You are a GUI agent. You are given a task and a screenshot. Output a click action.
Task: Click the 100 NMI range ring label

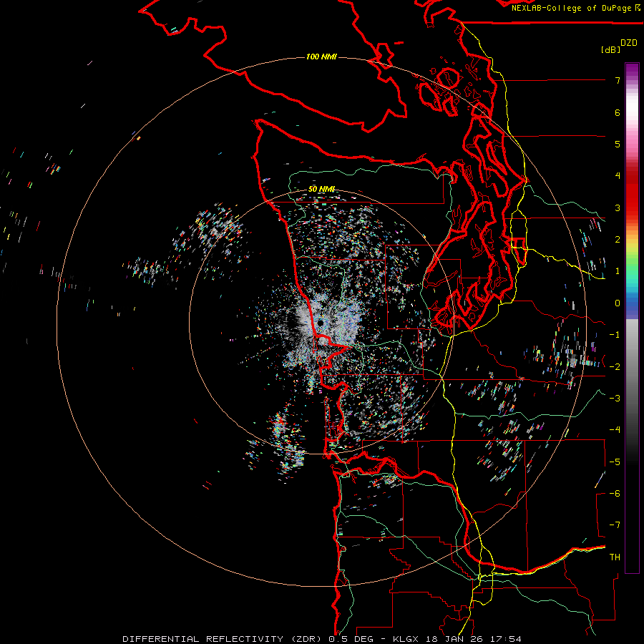coord(321,57)
